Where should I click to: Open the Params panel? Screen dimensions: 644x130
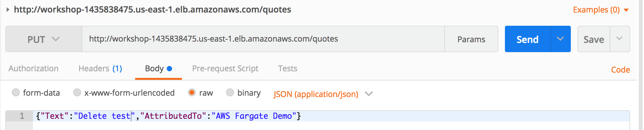tap(471, 39)
